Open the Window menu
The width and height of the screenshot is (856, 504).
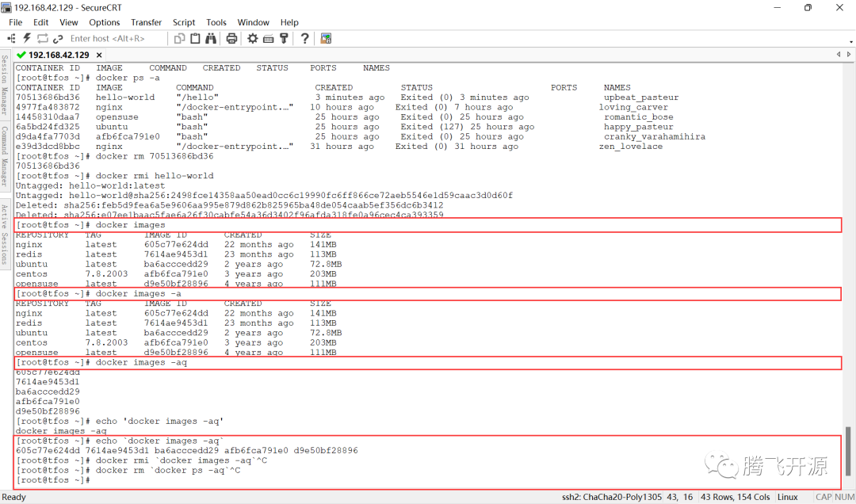tap(254, 22)
